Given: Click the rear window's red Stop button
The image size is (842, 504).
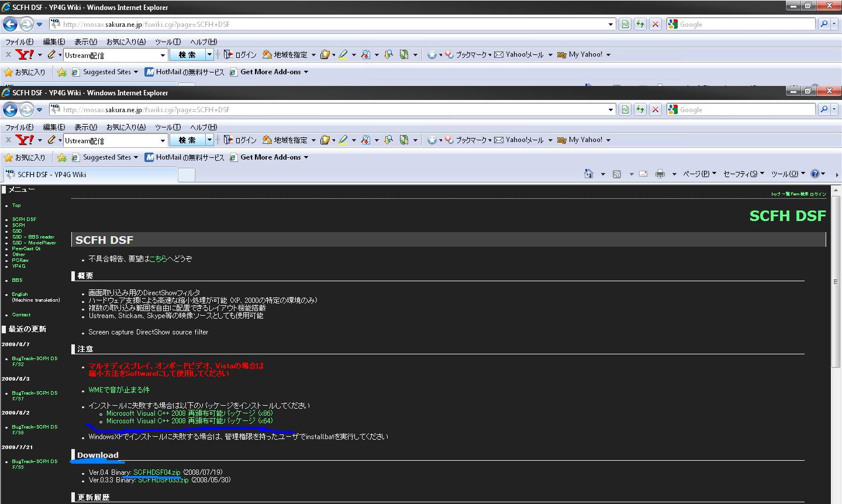Looking at the screenshot, I should click(x=655, y=24).
